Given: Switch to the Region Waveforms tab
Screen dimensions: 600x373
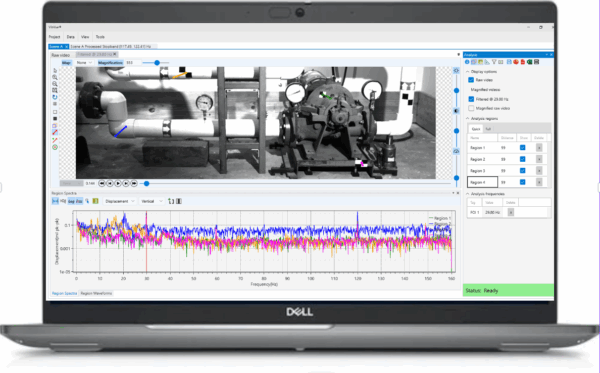Looking at the screenshot, I should pyautogui.click(x=96, y=293).
